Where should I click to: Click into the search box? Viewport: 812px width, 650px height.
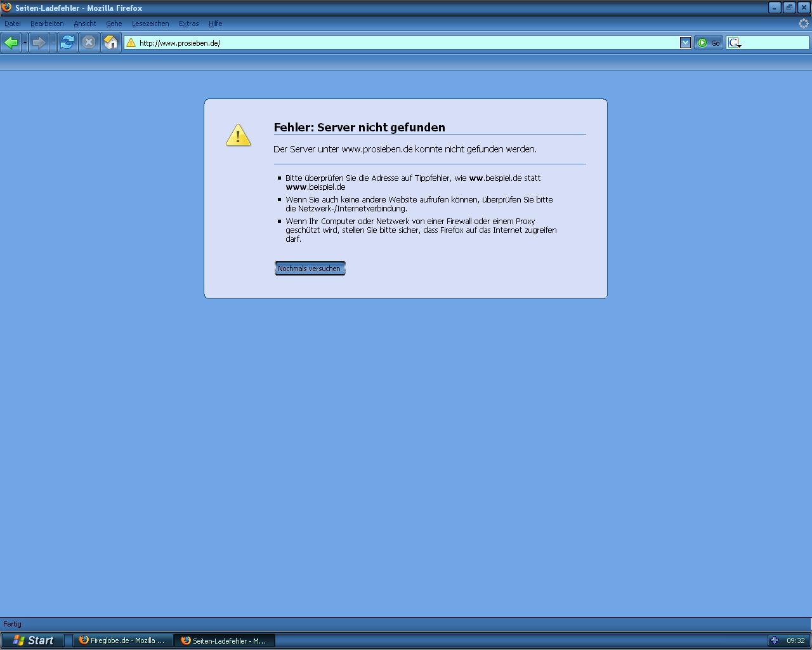775,43
